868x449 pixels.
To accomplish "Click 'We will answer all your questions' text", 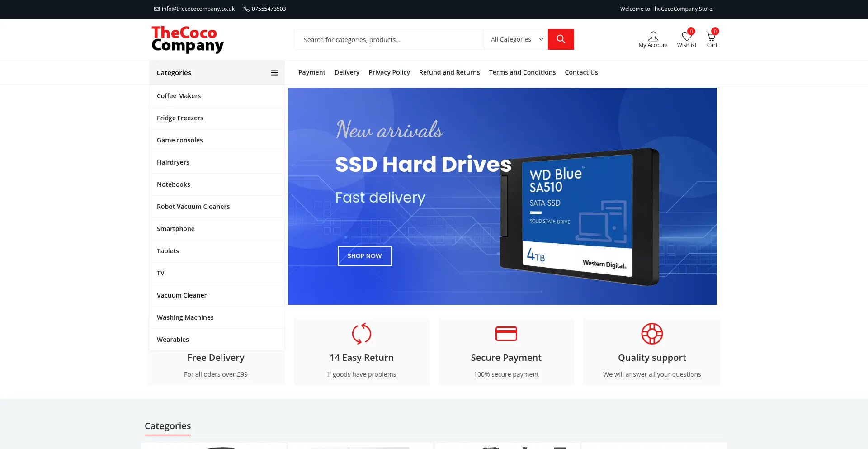I will [x=652, y=374].
